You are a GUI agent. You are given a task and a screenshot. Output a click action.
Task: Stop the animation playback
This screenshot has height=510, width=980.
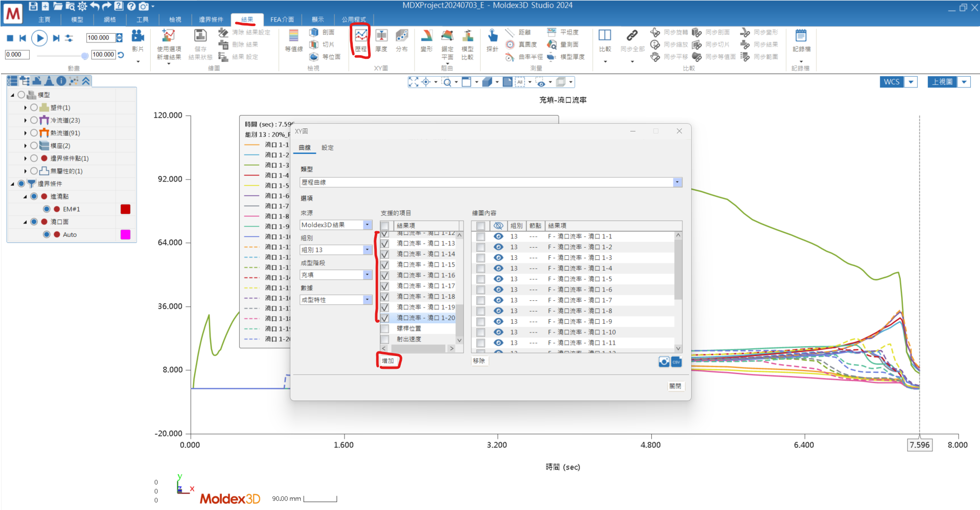10,38
